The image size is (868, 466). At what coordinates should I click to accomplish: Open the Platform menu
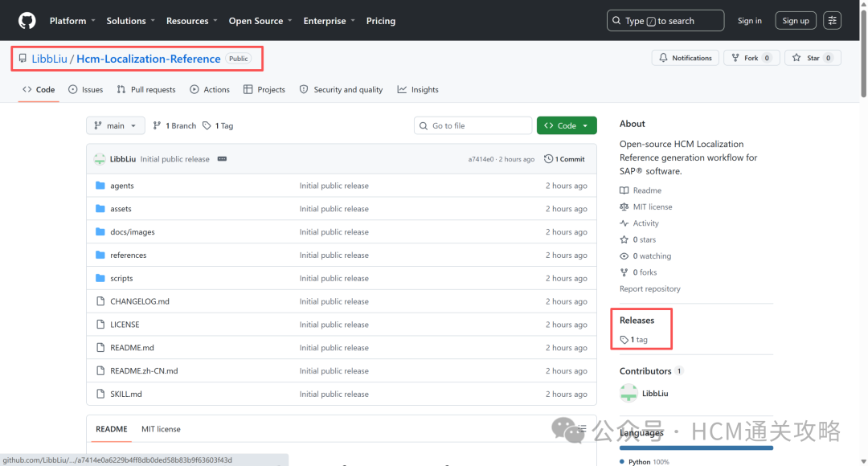click(72, 20)
